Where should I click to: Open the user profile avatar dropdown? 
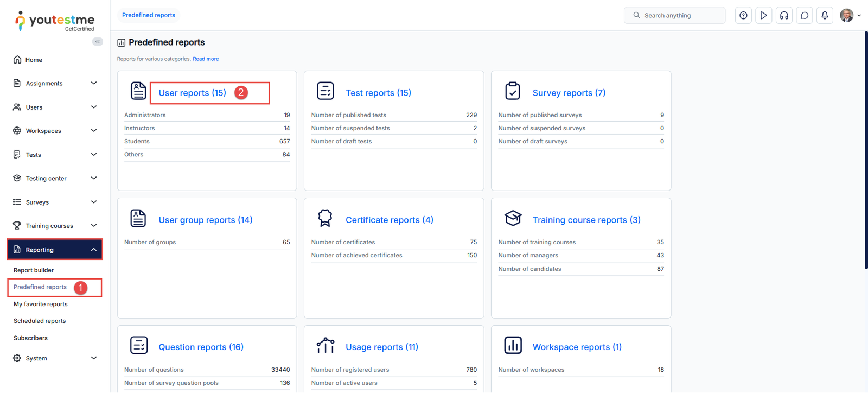point(850,16)
